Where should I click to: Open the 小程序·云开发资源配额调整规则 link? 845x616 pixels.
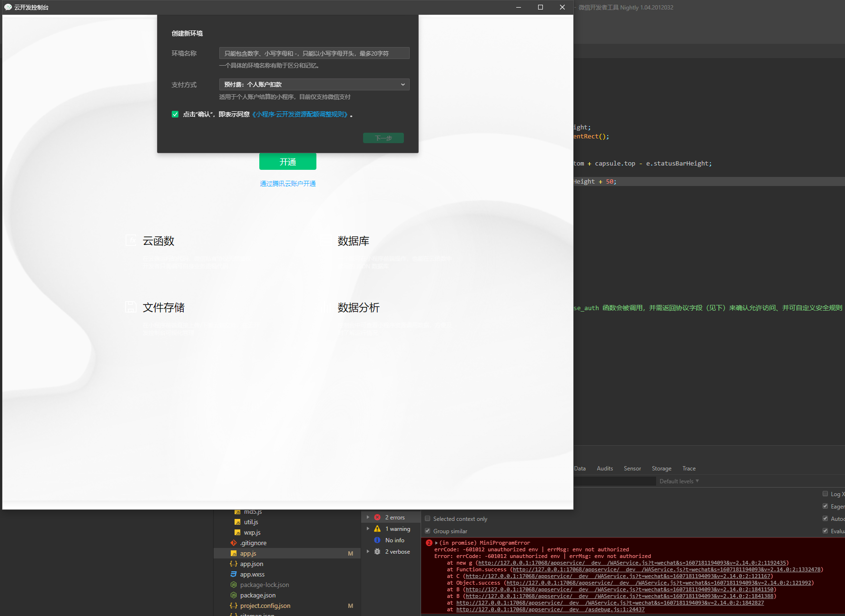tap(301, 114)
